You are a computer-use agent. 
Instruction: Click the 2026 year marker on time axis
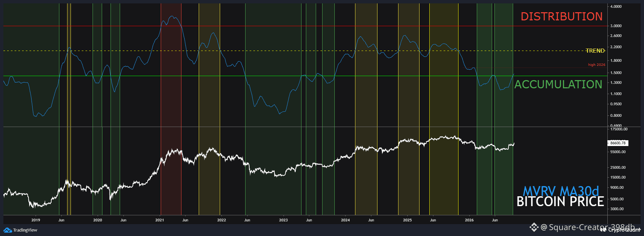[469, 220]
